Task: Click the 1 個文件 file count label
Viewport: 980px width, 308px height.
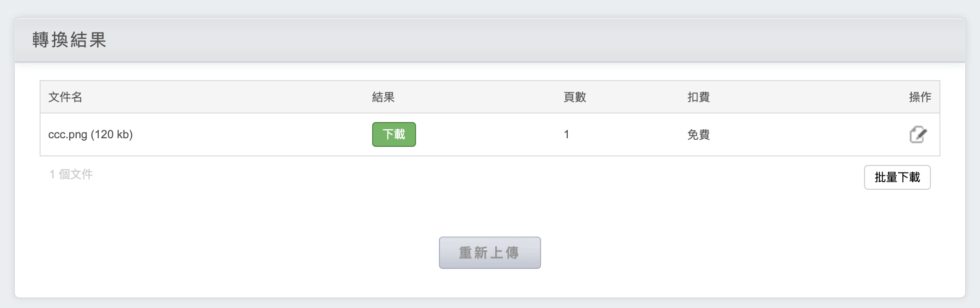Action: (71, 175)
